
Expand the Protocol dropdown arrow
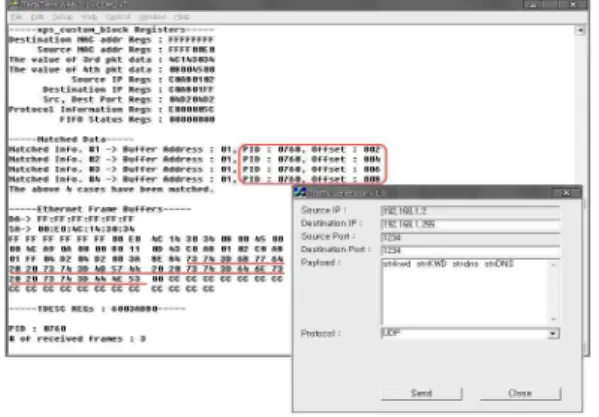[552, 334]
